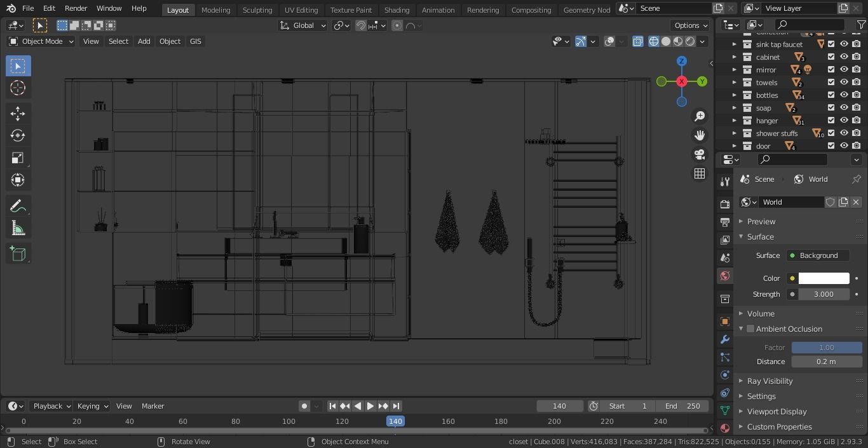Select the Add Cube tool
This screenshot has width=868, height=448.
(x=18, y=254)
